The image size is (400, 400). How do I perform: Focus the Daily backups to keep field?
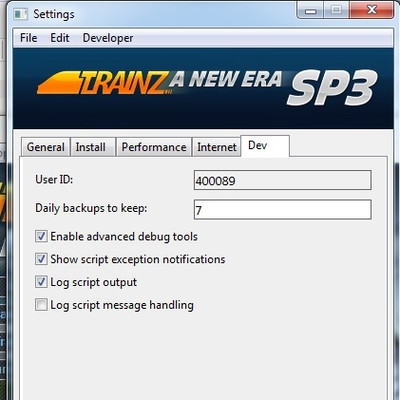point(282,210)
